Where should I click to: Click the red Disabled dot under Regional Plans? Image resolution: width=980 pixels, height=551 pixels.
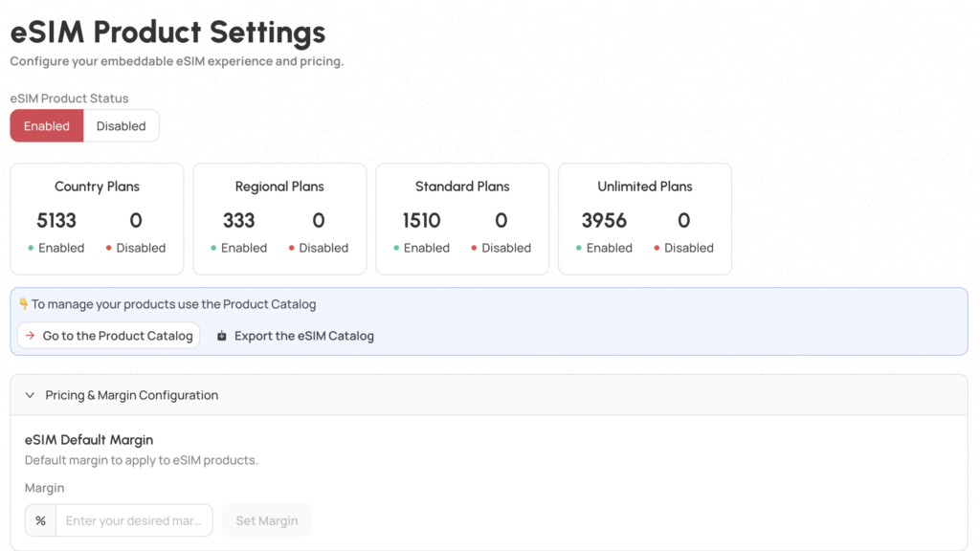click(x=292, y=249)
